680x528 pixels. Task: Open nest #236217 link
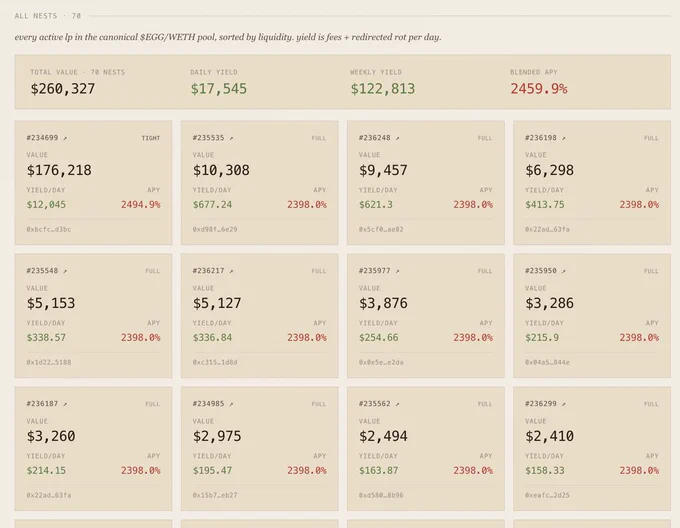pyautogui.click(x=208, y=271)
